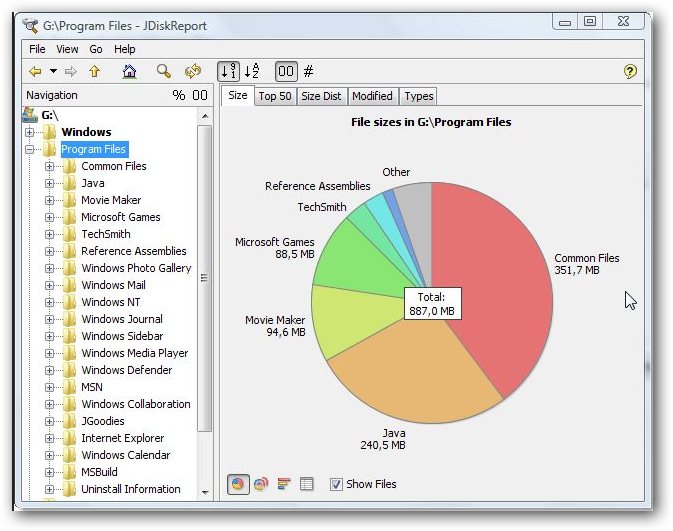The image size is (673, 531).
Task: Select Windows Media Player folder
Action: point(135,353)
